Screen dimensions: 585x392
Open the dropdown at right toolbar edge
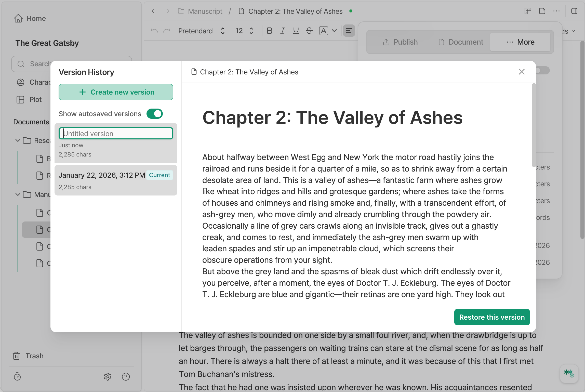573,31
